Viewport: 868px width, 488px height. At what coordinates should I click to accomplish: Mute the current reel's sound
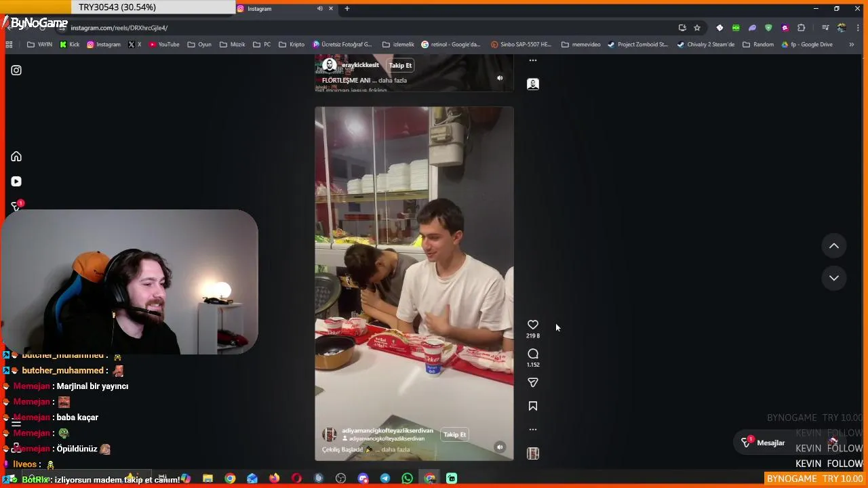[x=500, y=447]
